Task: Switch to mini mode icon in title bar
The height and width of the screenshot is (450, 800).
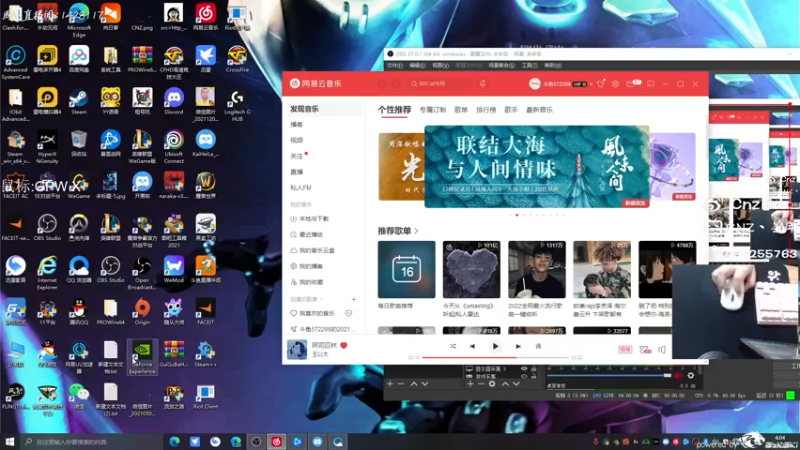Action: pos(651,84)
